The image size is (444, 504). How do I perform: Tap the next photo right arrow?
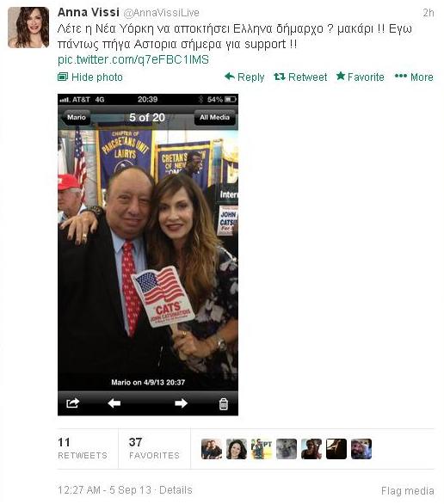click(181, 403)
